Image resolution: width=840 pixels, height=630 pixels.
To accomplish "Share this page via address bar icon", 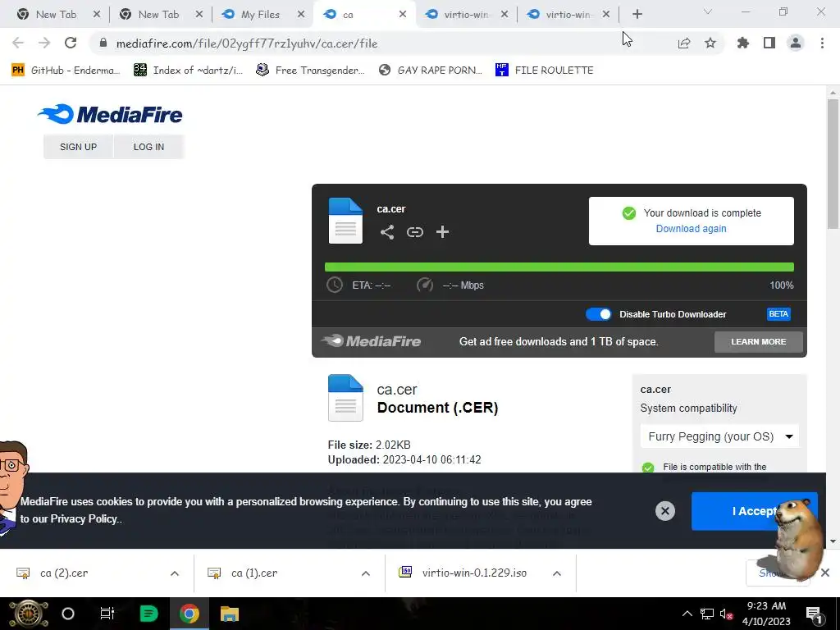I will tap(684, 43).
